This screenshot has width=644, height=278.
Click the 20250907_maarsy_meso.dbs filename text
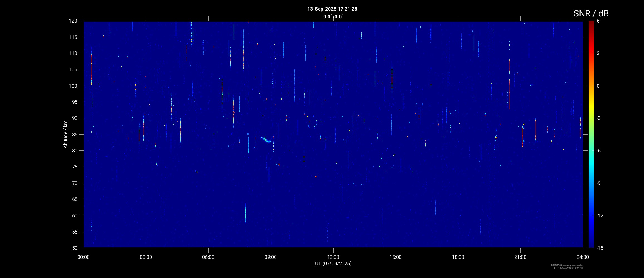[x=567, y=265]
